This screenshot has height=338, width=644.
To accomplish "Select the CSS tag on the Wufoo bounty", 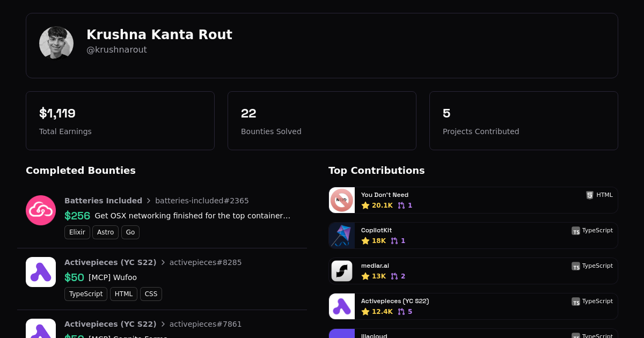I will coord(151,294).
